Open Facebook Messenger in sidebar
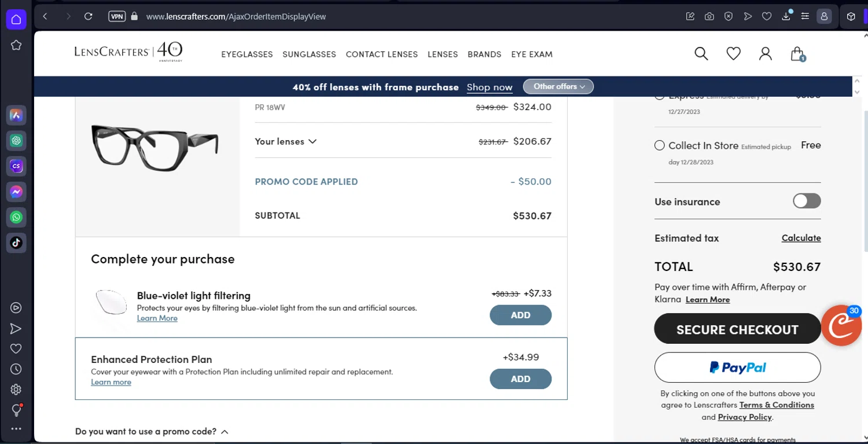This screenshot has height=444, width=868. tap(16, 192)
